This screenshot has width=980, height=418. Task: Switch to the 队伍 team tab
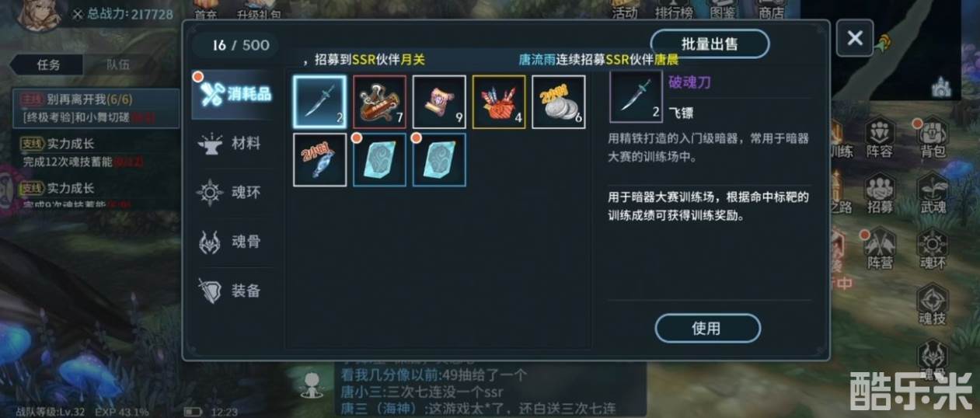coord(118,65)
